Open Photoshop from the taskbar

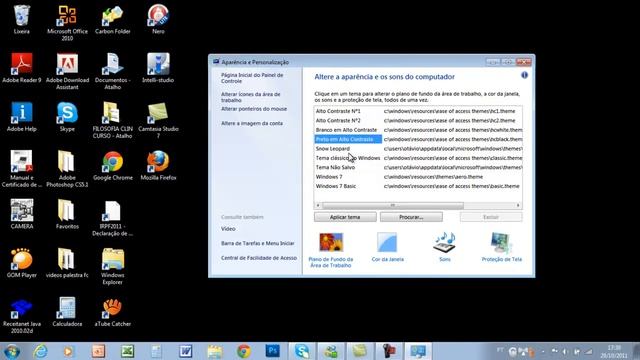pos(272,351)
